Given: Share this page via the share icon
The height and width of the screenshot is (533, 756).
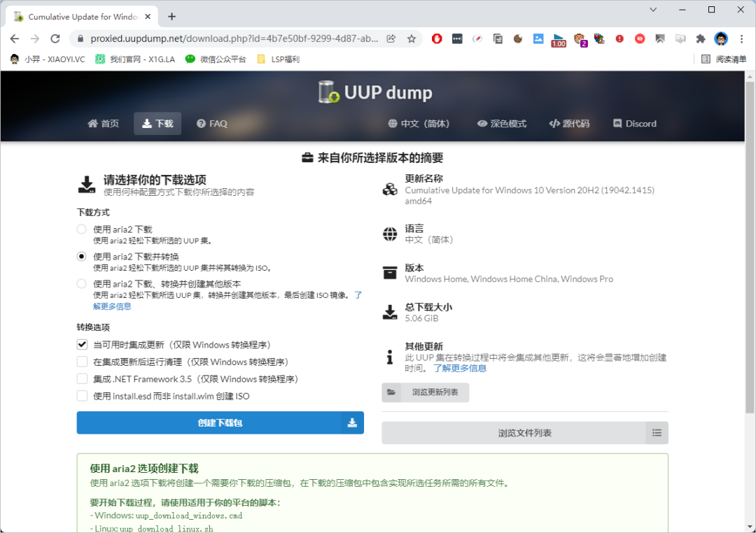Looking at the screenshot, I should click(391, 38).
